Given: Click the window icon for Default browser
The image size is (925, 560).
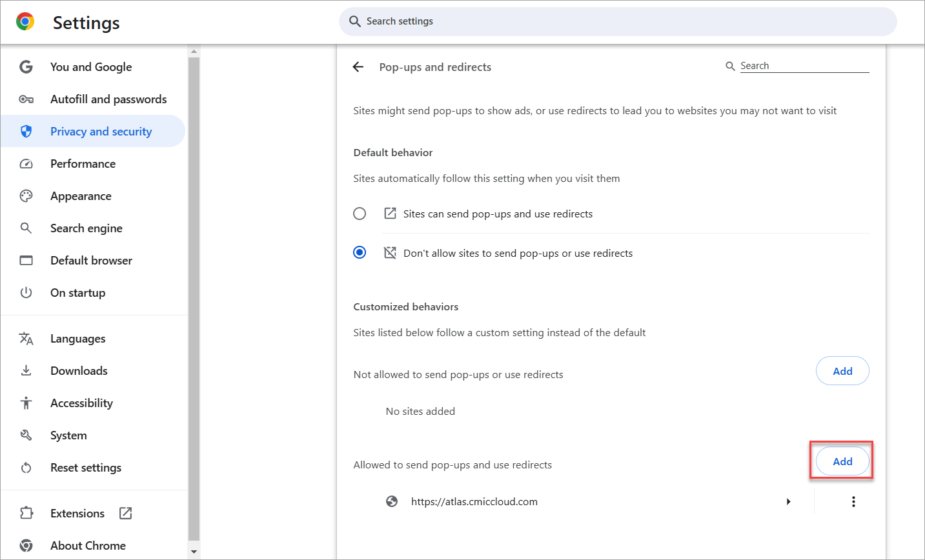Looking at the screenshot, I should pyautogui.click(x=26, y=261).
